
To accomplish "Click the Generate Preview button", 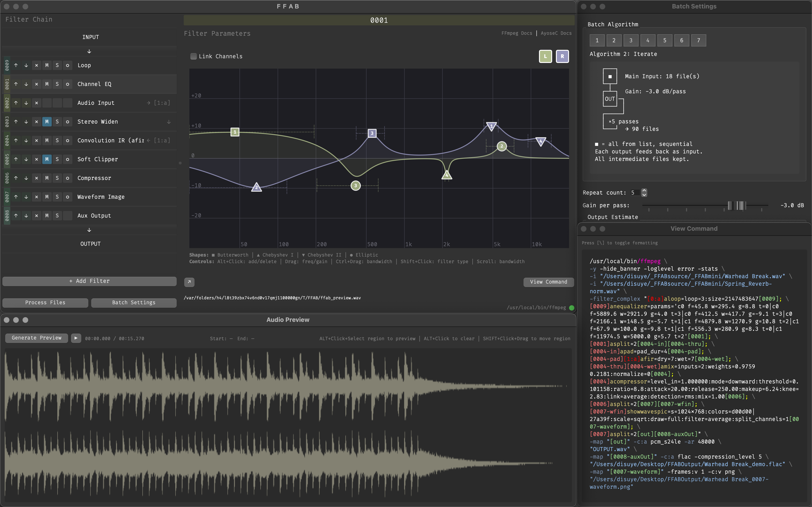I will coord(37,338).
